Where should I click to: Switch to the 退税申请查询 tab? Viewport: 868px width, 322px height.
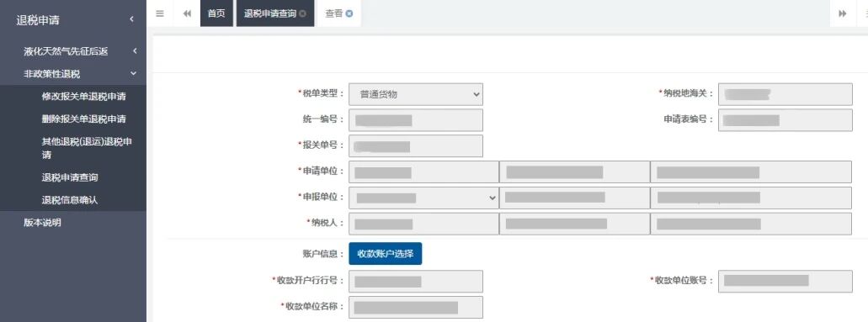tap(275, 13)
